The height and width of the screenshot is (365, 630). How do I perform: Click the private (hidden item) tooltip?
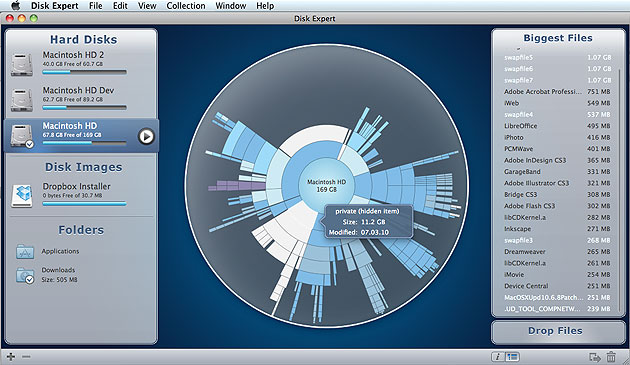click(x=367, y=221)
